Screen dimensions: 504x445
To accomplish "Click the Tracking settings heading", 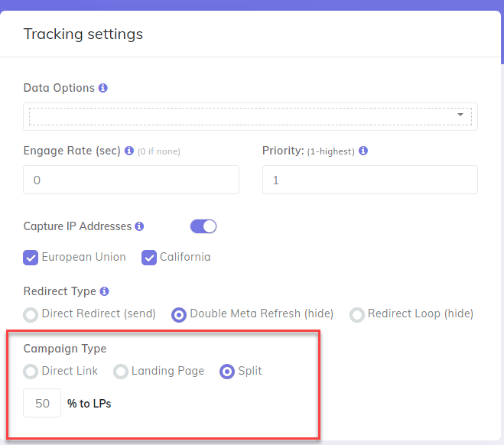I will click(x=83, y=34).
